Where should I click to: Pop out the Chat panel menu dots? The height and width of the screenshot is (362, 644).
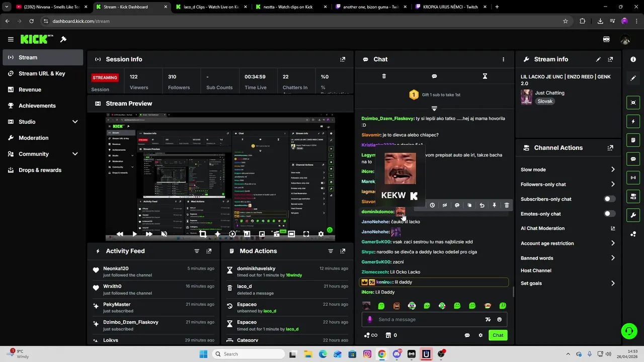(x=503, y=59)
